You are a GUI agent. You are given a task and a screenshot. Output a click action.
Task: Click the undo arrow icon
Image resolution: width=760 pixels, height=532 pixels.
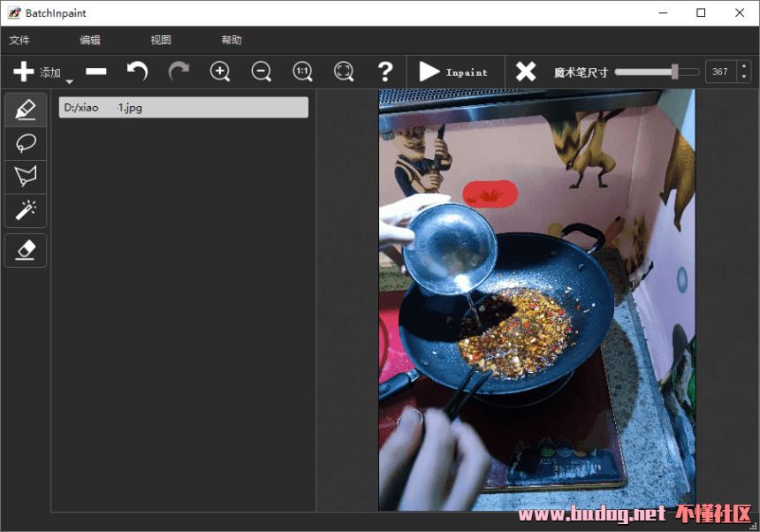click(137, 72)
